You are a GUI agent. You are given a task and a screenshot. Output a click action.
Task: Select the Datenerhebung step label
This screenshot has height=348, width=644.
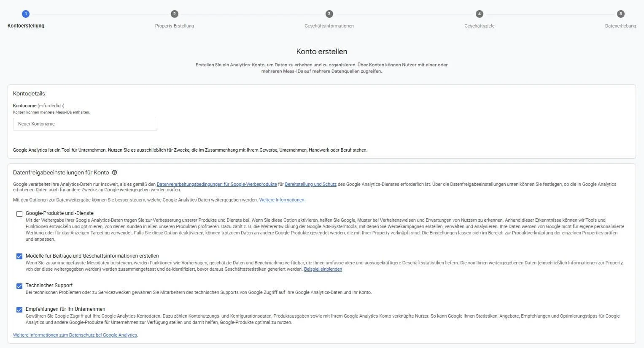coord(620,26)
